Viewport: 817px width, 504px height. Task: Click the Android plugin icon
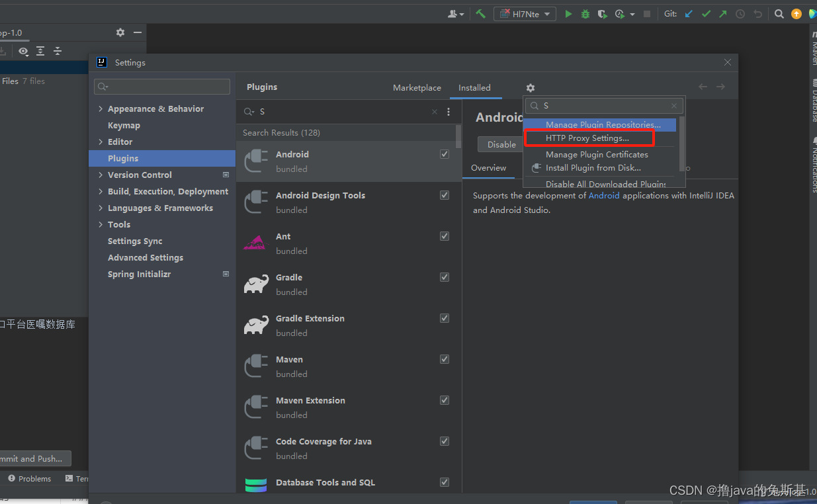[x=256, y=161]
